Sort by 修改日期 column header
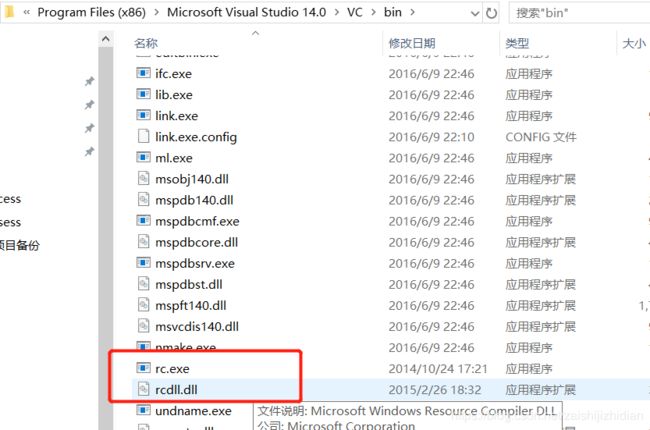This screenshot has width=650, height=430. [x=412, y=43]
